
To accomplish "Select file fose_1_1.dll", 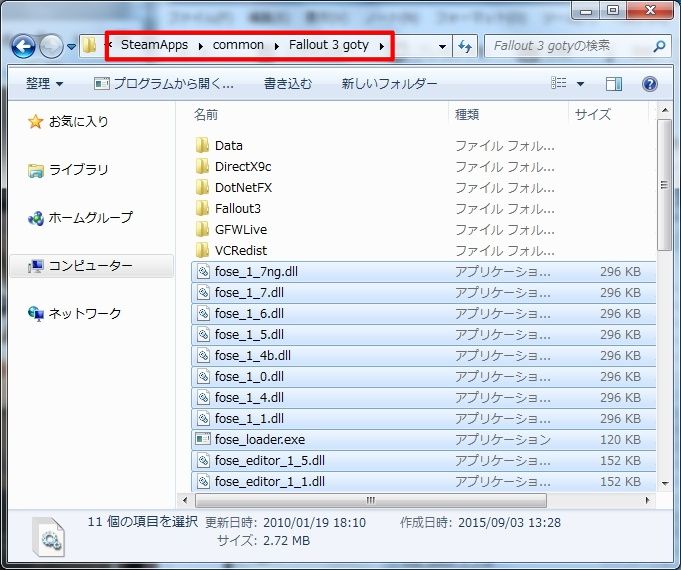I will 423,418.
